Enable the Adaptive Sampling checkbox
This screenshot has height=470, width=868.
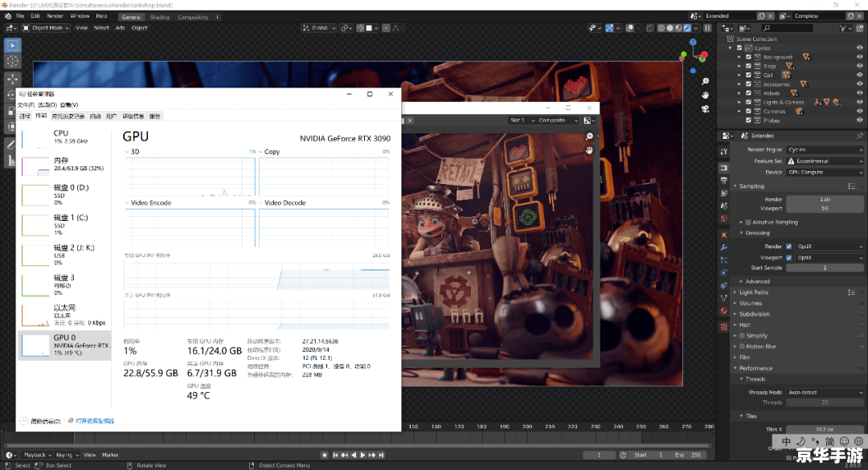tap(748, 222)
